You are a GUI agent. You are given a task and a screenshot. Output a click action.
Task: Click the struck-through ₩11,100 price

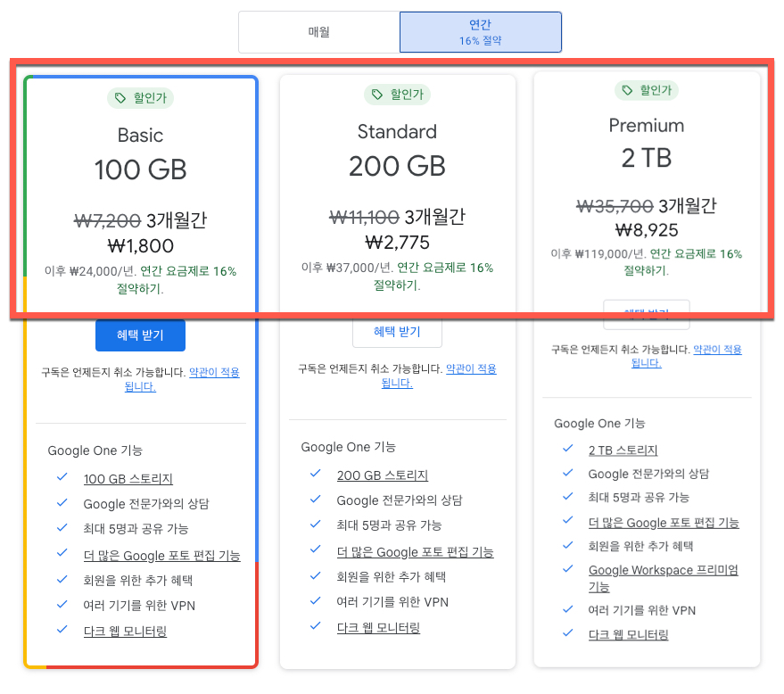point(364,217)
